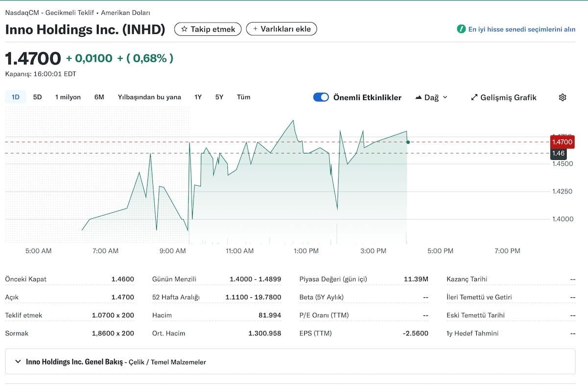This screenshot has height=385, width=588.
Task: Click the last price dot on chart
Action: (408, 142)
